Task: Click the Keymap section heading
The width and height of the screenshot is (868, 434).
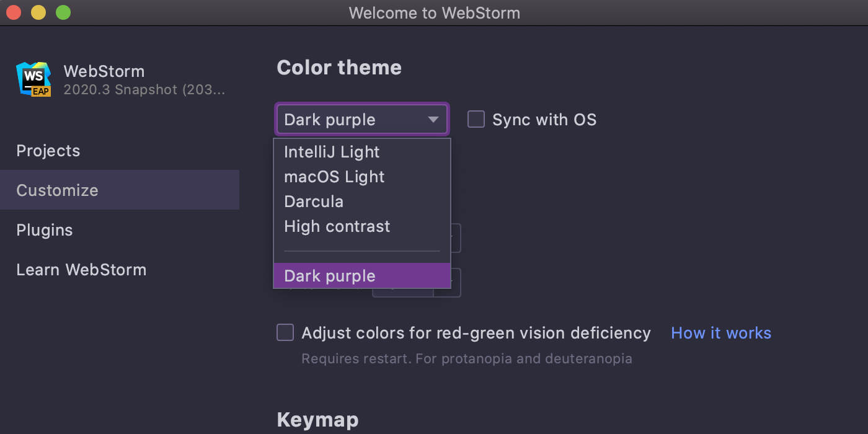Action: (317, 420)
